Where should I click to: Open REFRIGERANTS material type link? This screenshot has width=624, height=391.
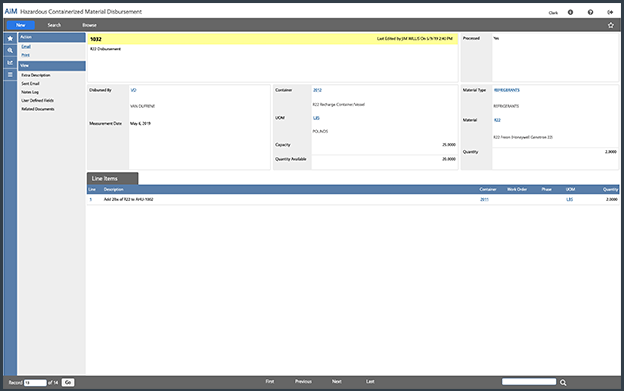(x=507, y=90)
